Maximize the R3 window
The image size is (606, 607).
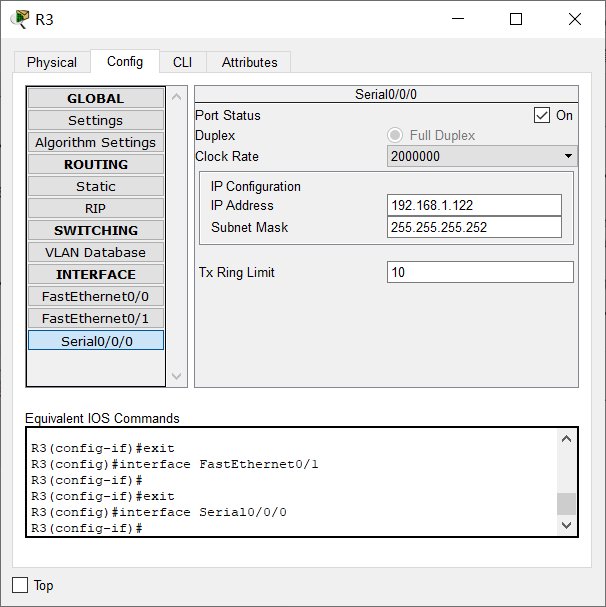[516, 19]
